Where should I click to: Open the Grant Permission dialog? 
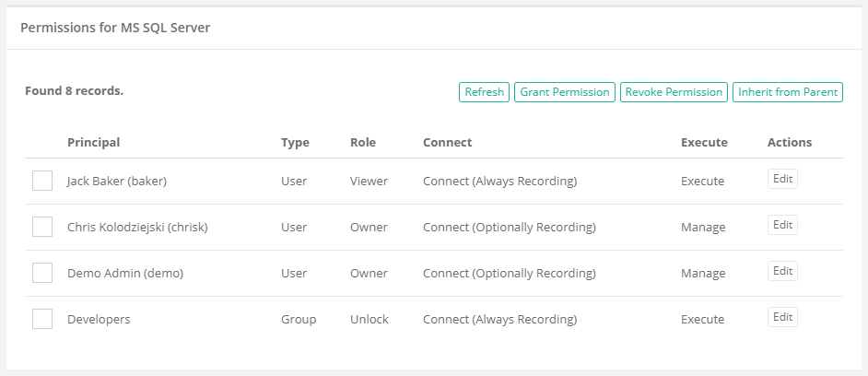click(564, 92)
